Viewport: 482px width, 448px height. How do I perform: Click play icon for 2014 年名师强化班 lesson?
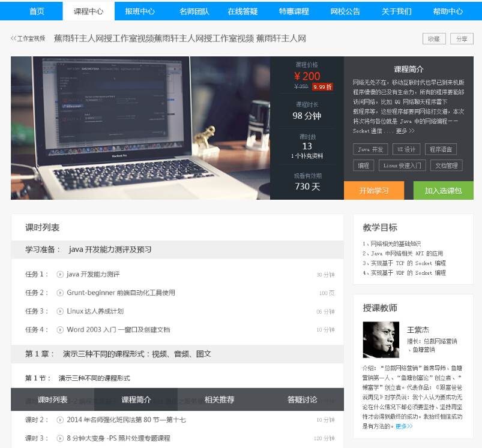60,420
